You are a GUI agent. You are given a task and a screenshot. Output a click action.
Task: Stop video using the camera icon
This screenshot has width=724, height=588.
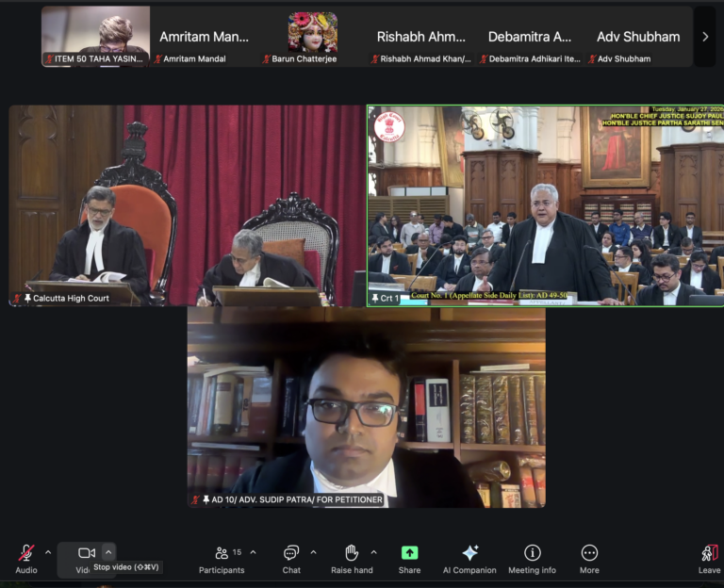point(87,553)
